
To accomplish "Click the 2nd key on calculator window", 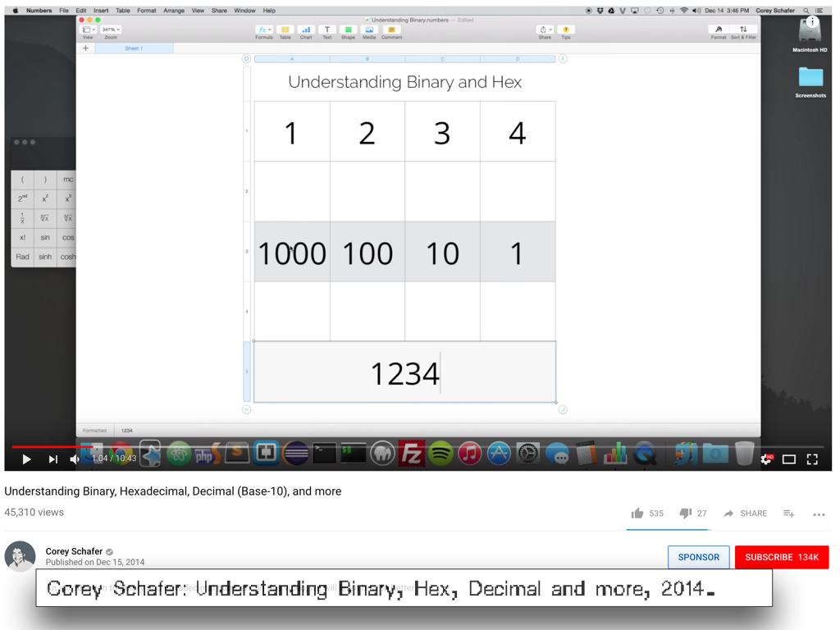I will (x=22, y=199).
